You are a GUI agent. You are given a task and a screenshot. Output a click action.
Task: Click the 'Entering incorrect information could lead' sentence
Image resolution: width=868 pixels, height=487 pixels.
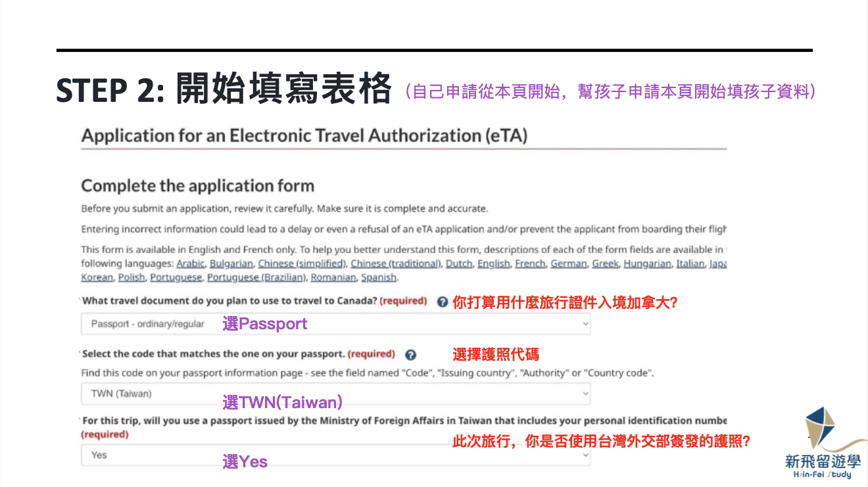[404, 229]
